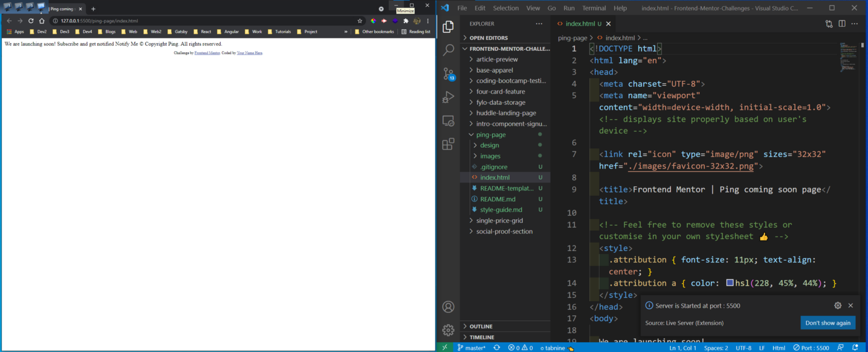Open the Reading list in Chrome
Image resolution: width=868 pixels, height=352 pixels.
click(415, 32)
